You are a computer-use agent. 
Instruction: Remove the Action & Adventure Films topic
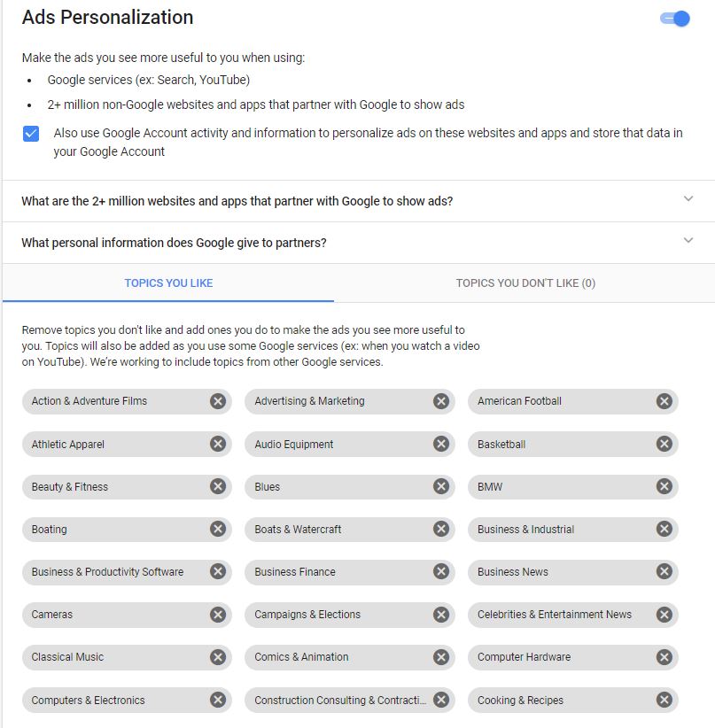218,401
